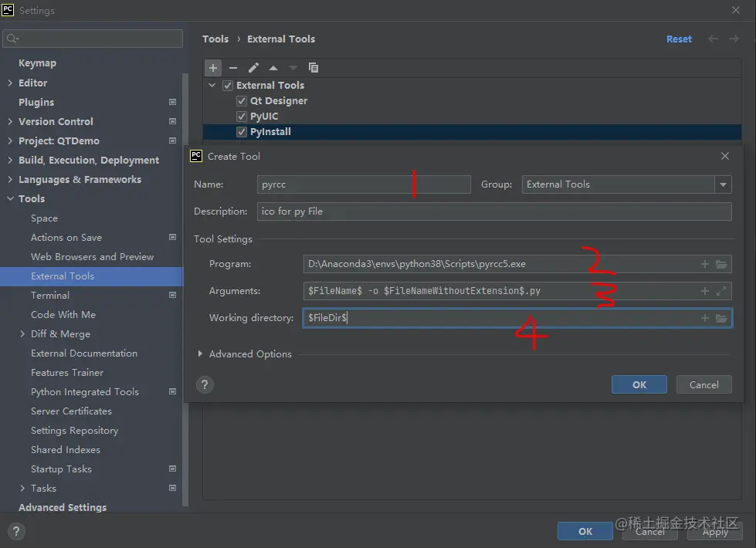
Task: Navigate forward in settings history
Action: click(x=734, y=39)
